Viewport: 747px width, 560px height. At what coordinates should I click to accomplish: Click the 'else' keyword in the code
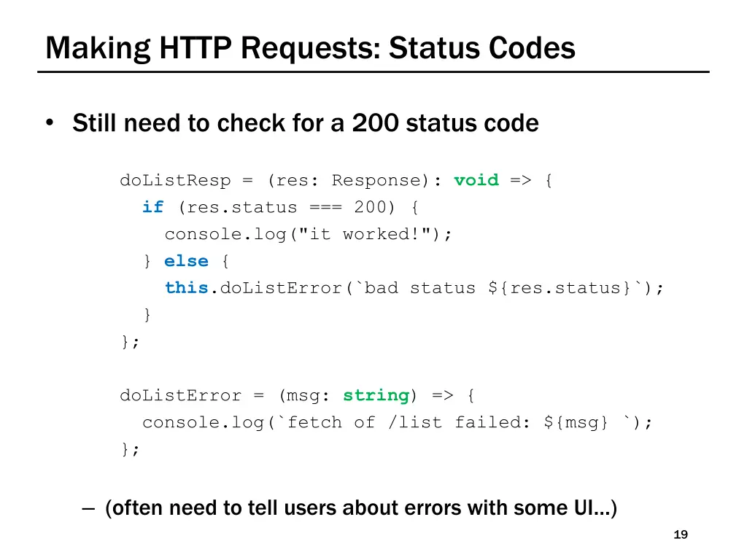[186, 261]
